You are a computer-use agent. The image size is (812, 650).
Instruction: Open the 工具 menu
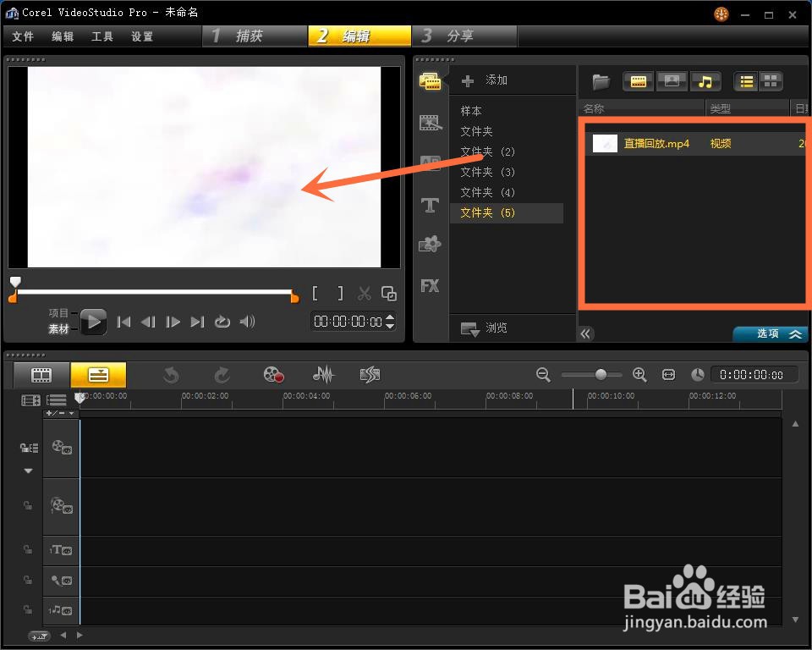[x=102, y=36]
